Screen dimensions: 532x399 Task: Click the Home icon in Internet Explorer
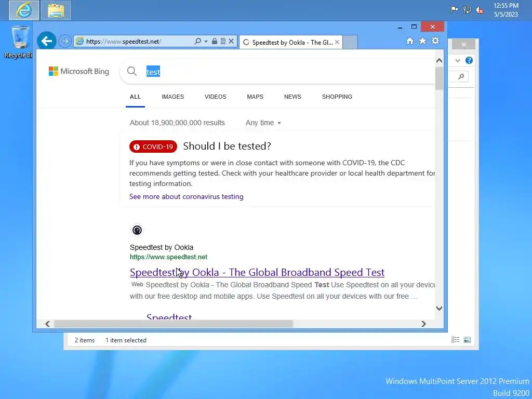410,41
